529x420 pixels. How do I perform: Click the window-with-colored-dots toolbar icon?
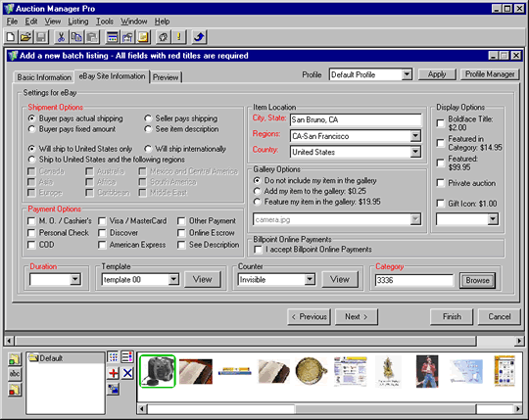pyautogui.click(x=112, y=37)
